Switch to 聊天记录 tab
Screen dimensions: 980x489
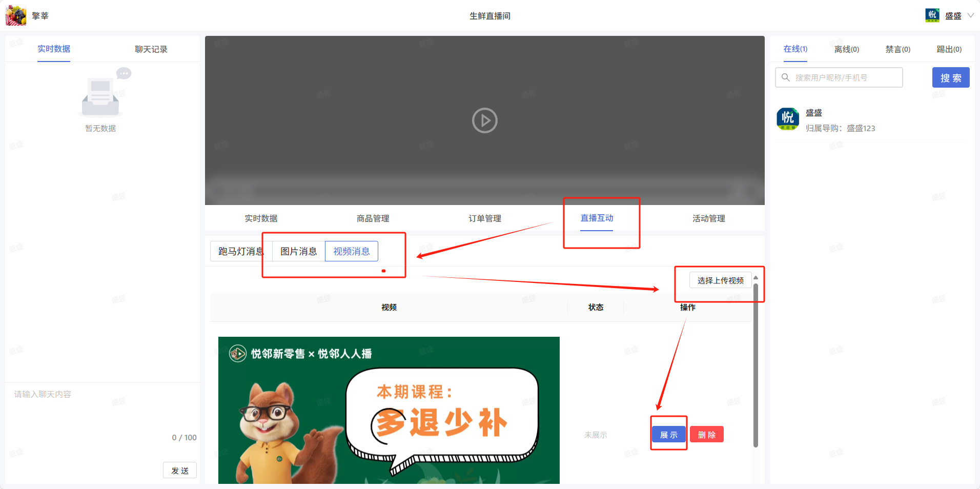pos(151,49)
